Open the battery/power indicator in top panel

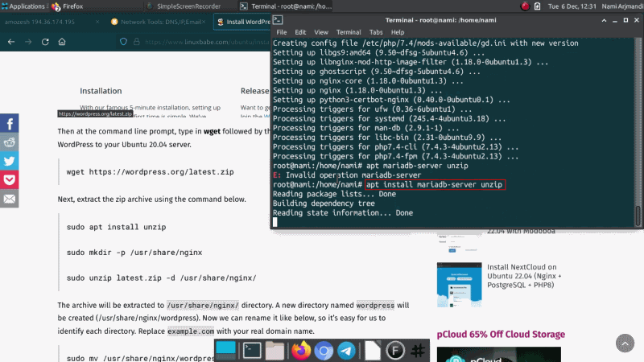pos(537,6)
